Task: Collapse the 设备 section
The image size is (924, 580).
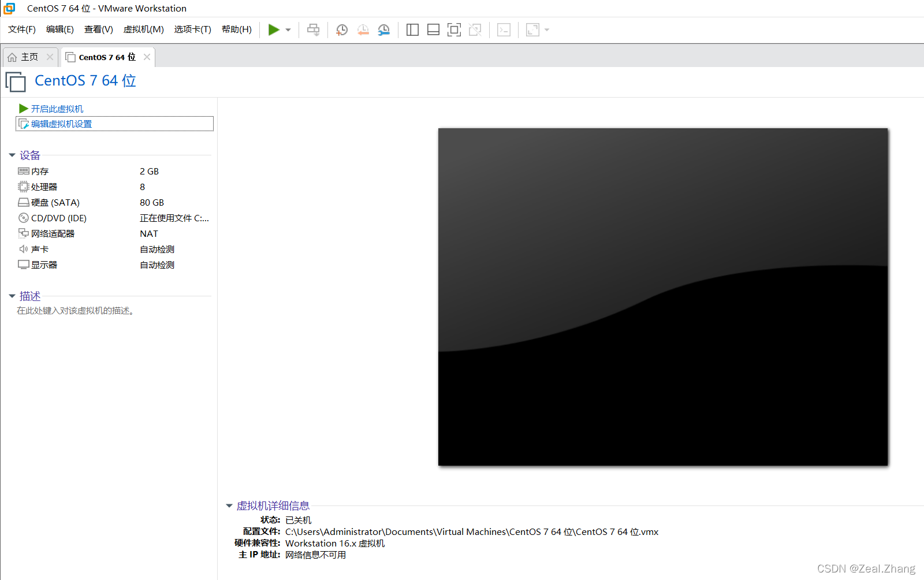Action: (x=12, y=155)
